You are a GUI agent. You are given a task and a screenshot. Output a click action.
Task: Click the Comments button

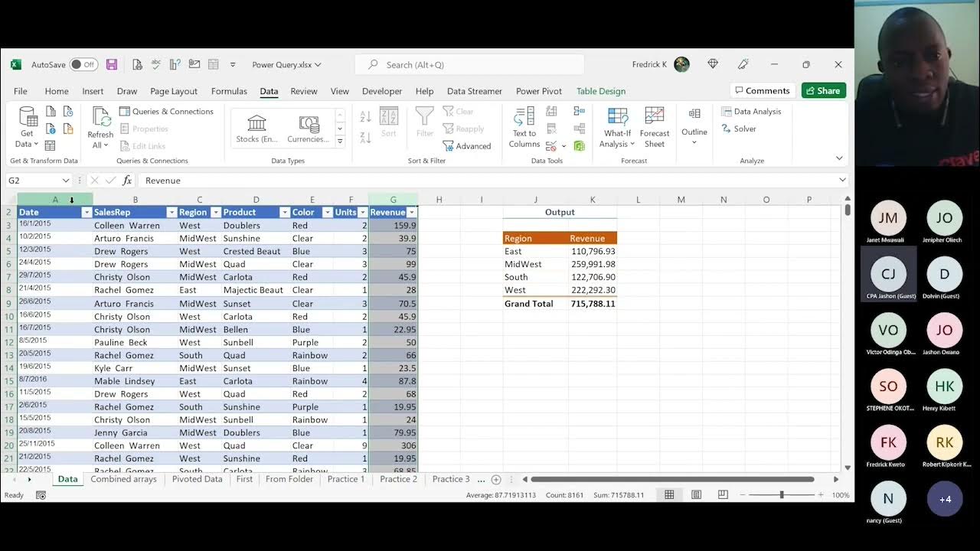(x=762, y=91)
